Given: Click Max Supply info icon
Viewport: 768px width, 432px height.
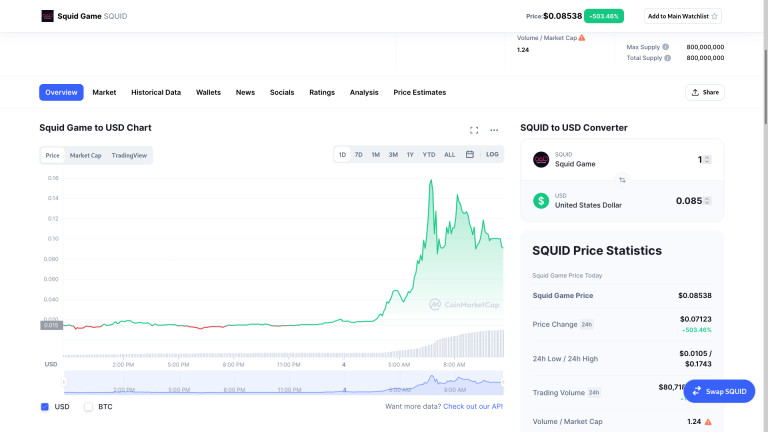Looking at the screenshot, I should click(x=666, y=47).
